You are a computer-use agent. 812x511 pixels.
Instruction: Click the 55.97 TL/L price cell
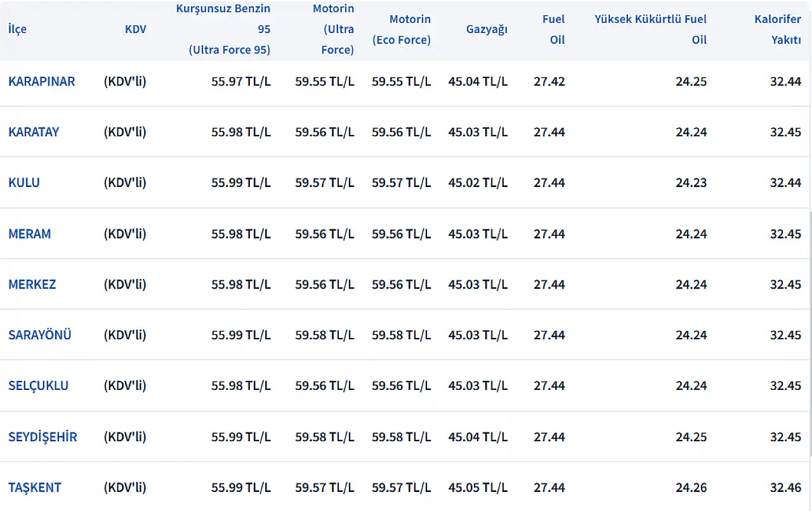240,81
